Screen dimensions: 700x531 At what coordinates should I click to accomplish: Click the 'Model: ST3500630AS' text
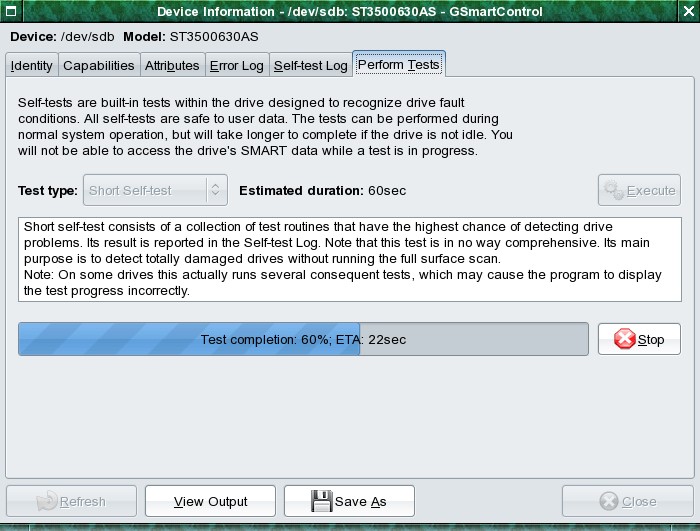(x=191, y=37)
